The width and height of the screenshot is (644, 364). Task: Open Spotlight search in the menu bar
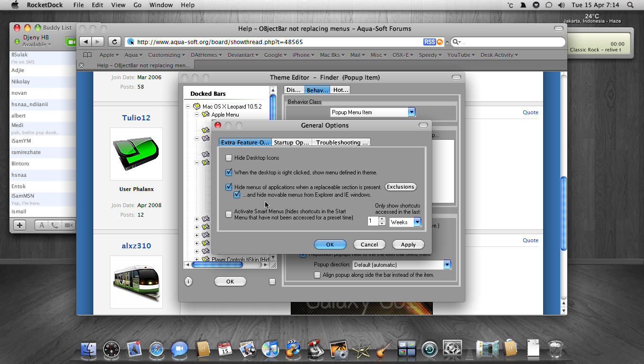630,5
